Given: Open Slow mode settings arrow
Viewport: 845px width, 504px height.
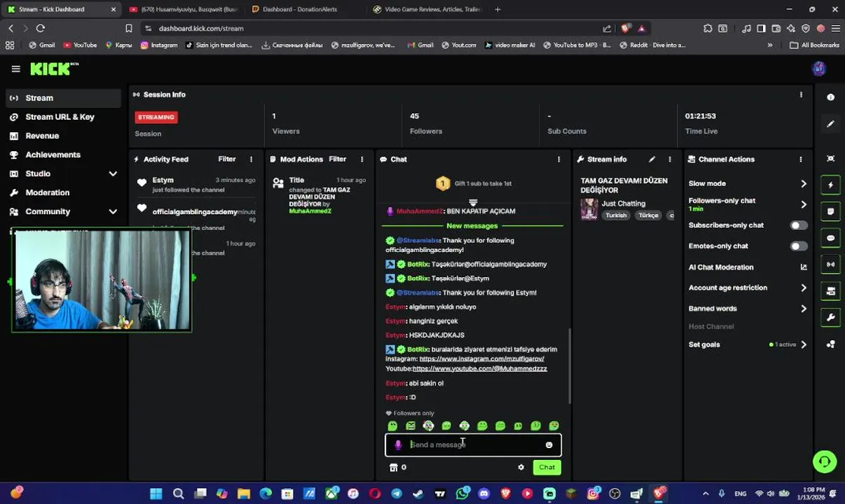Looking at the screenshot, I should [804, 183].
